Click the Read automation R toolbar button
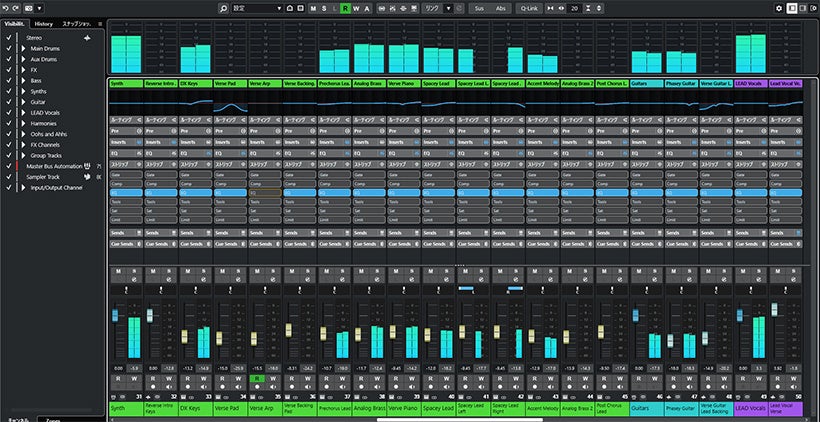The image size is (820, 422). click(x=345, y=8)
